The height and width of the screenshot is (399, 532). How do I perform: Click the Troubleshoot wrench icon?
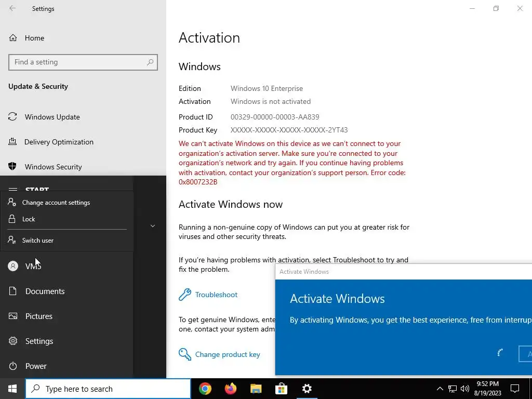pos(184,295)
